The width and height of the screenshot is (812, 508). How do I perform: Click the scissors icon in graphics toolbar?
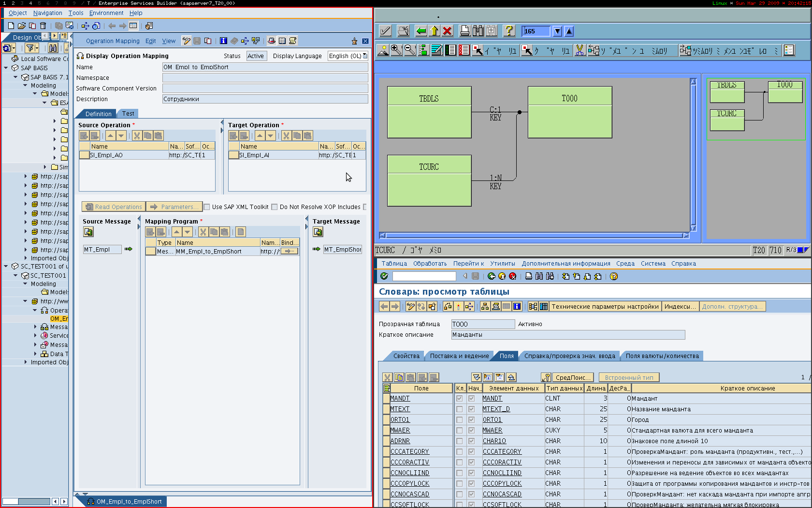pos(580,50)
